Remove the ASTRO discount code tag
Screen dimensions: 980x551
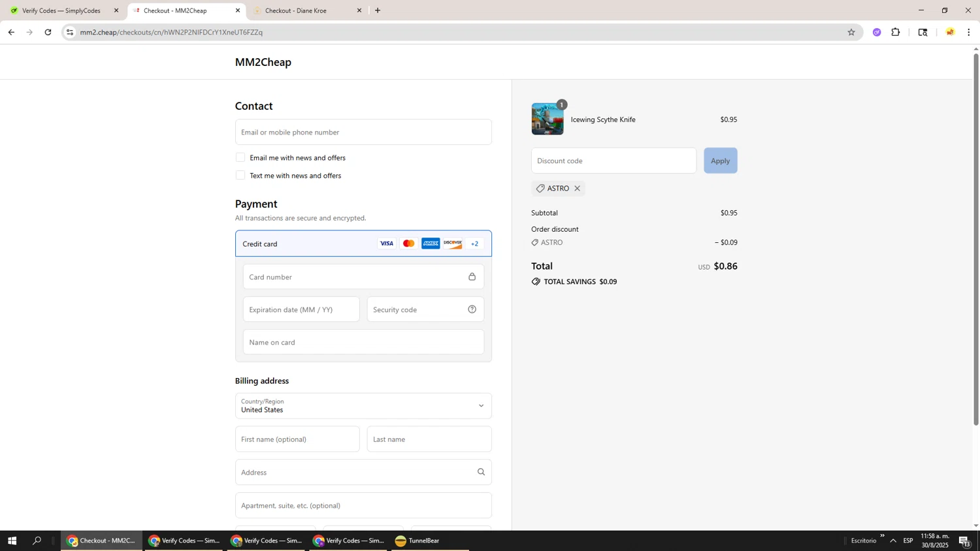coord(577,189)
